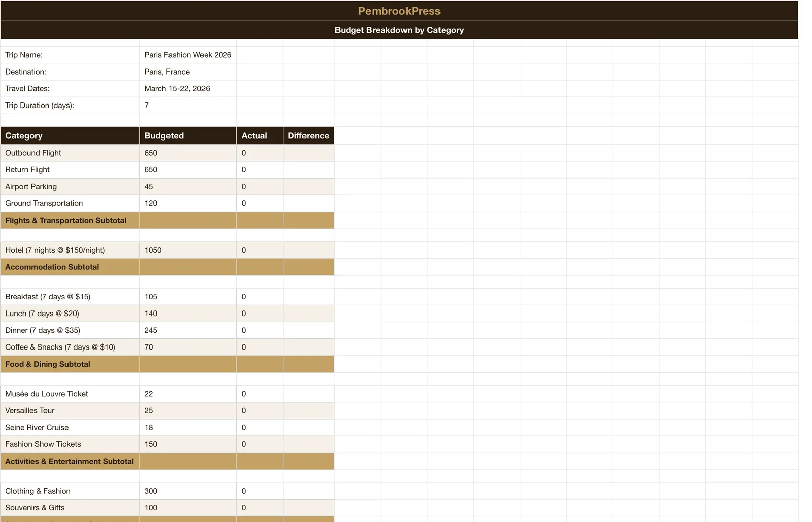Click the Outbound Flight row label
This screenshot has width=812, height=522.
coord(70,153)
